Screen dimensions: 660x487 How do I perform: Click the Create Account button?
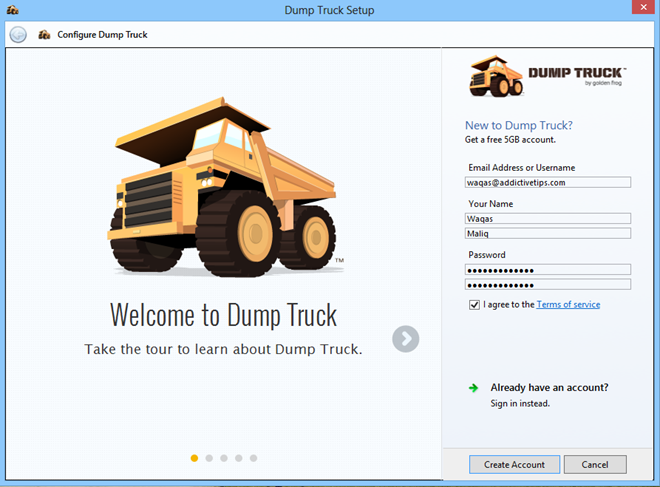[514, 464]
